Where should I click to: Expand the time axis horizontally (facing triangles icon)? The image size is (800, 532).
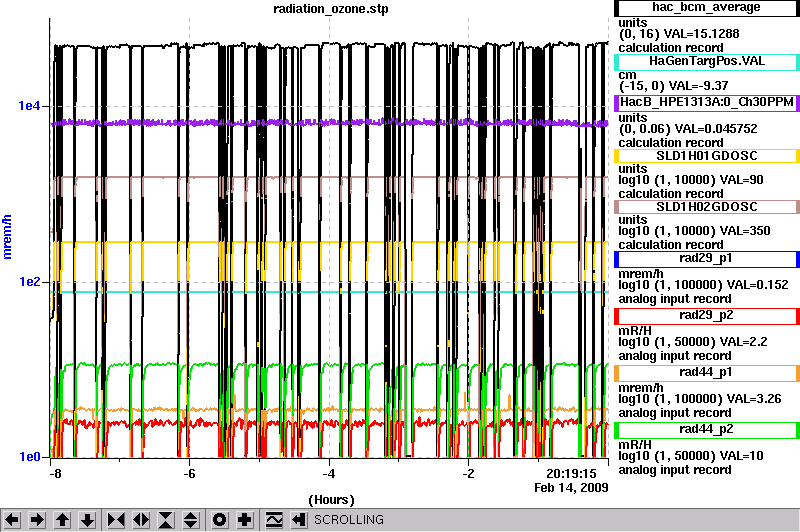[x=141, y=520]
